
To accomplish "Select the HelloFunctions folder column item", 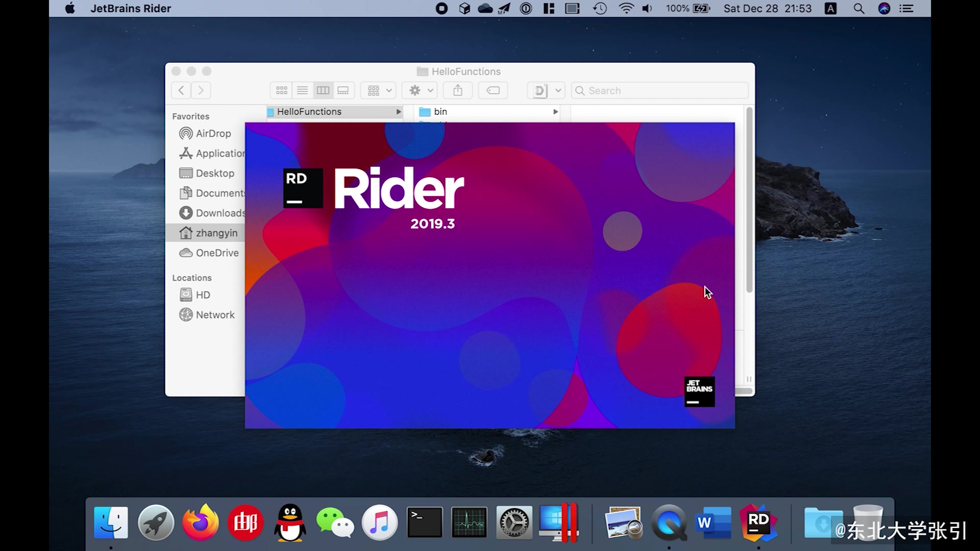I will (x=335, y=112).
